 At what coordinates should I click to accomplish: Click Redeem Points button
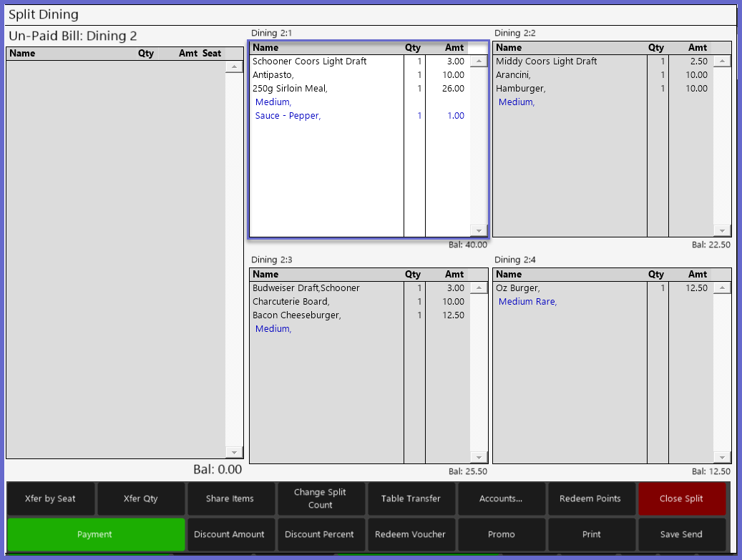590,498
